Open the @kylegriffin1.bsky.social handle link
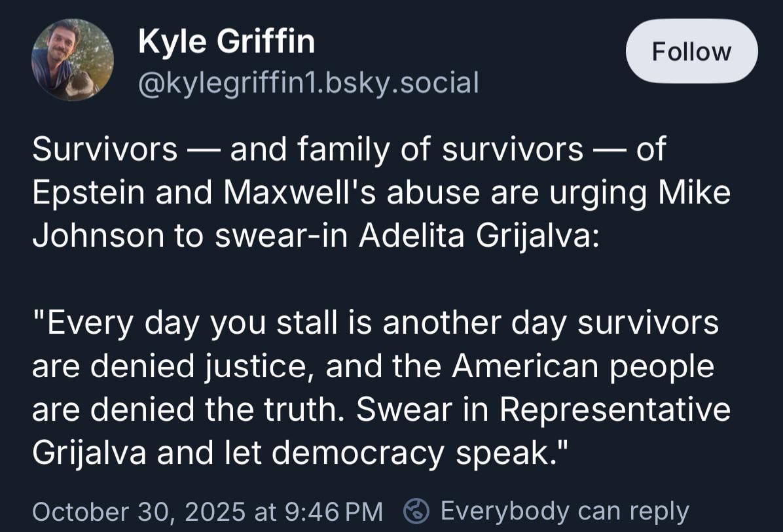 pos(308,82)
